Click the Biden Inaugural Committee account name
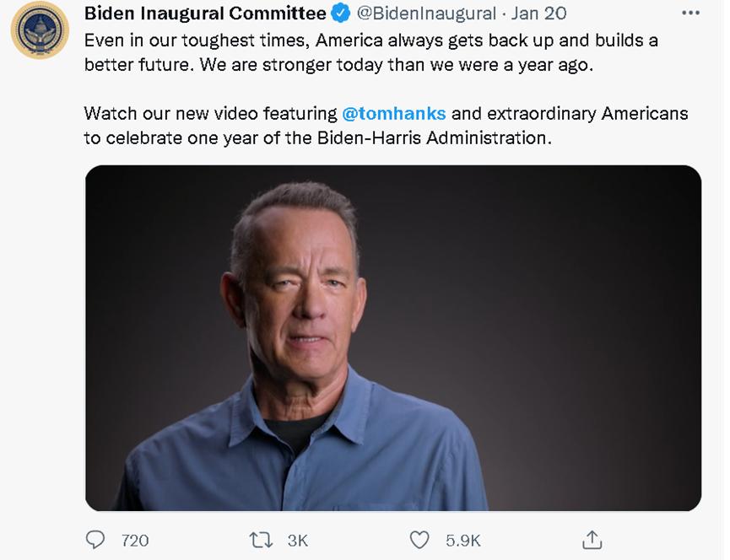Screen dimensions: 730x560 (x=205, y=13)
